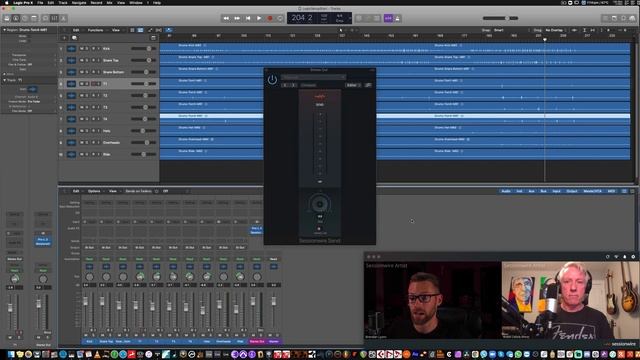Click the Forward transport button
This screenshot has height=360, width=640.
[237, 18]
